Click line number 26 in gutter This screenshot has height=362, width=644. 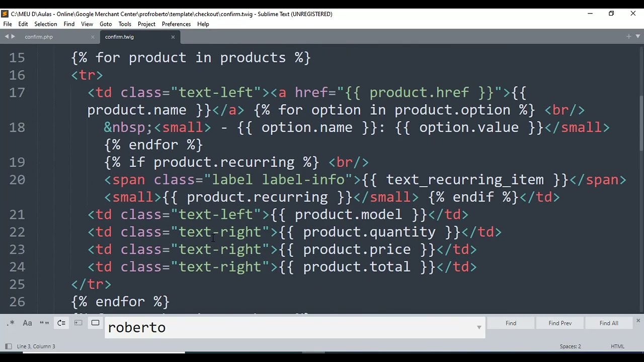click(17, 302)
